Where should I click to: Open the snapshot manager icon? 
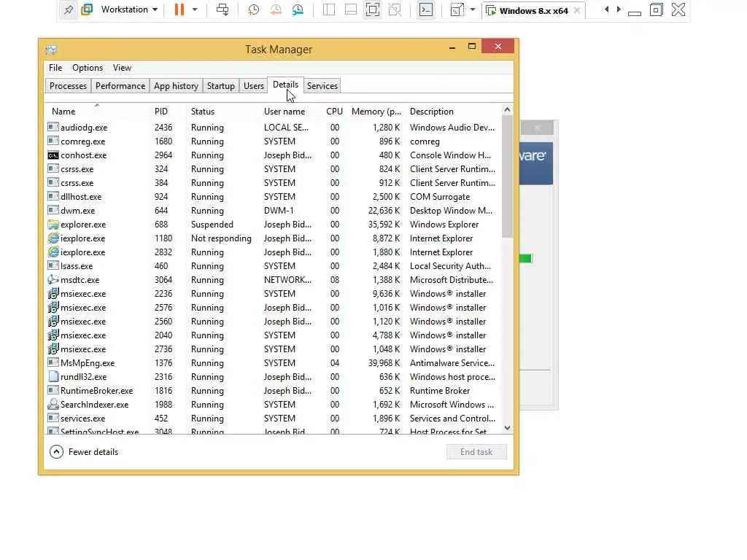click(x=298, y=9)
